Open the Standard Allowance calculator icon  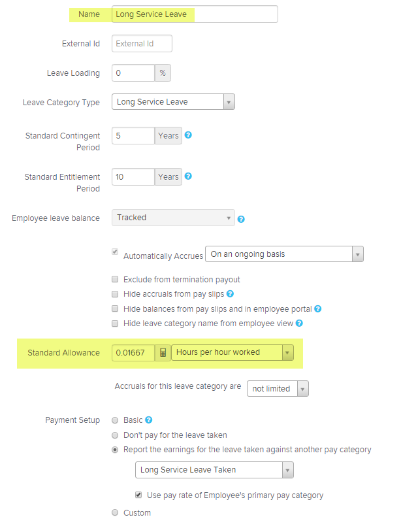163,353
